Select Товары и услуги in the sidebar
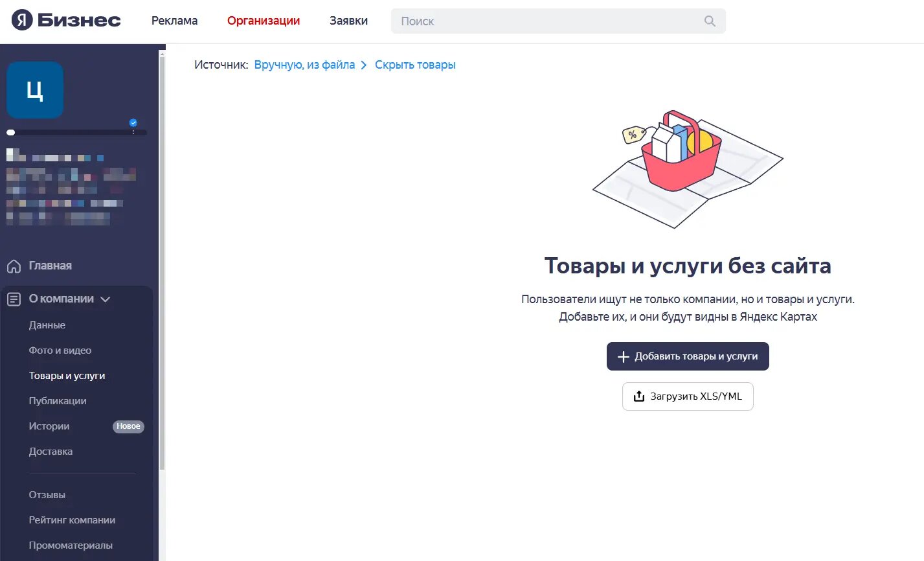This screenshot has height=561, width=924. point(67,376)
